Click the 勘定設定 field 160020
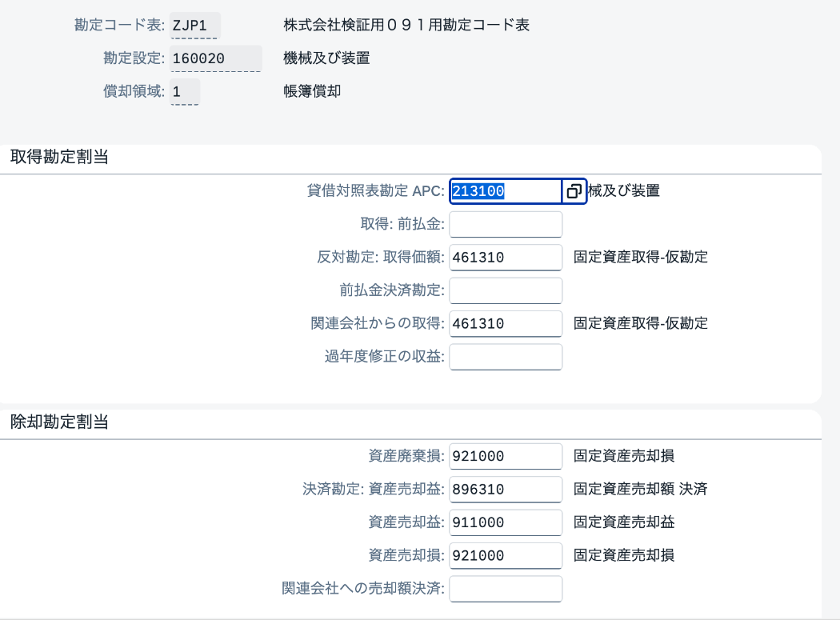 215,58
